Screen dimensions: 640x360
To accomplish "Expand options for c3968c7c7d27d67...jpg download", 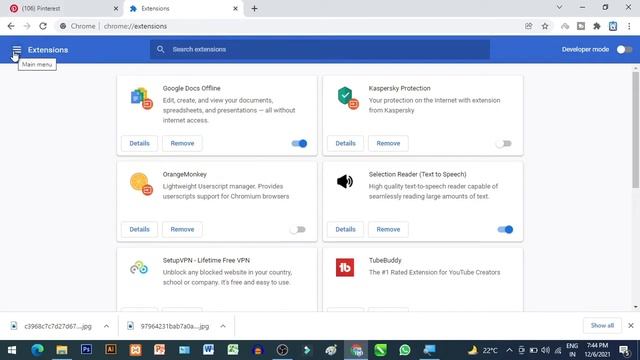I will point(107,326).
